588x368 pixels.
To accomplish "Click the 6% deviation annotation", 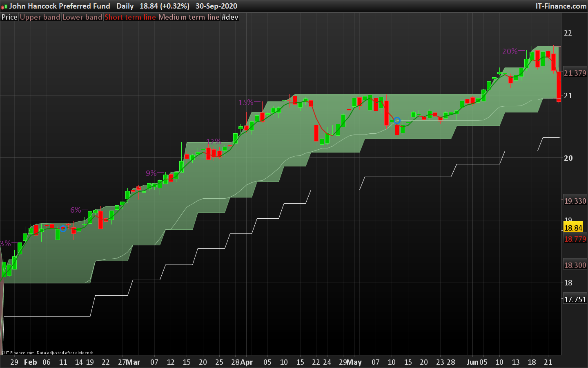I will 76,210.
